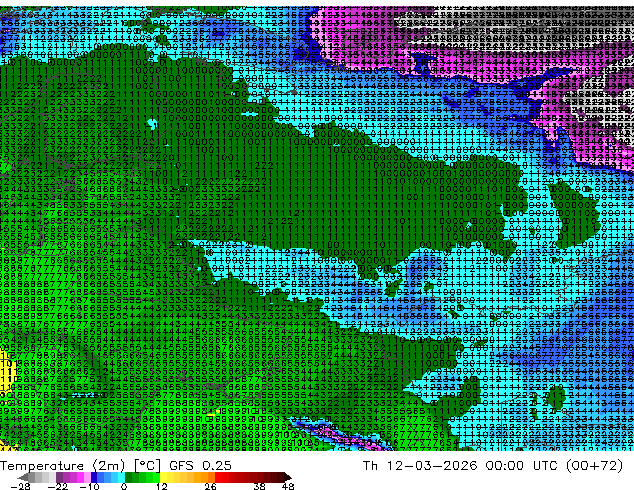Click the 'Temperature (2m) [°C] GFS 0.25' title
The image size is (634, 490).
click(x=116, y=466)
